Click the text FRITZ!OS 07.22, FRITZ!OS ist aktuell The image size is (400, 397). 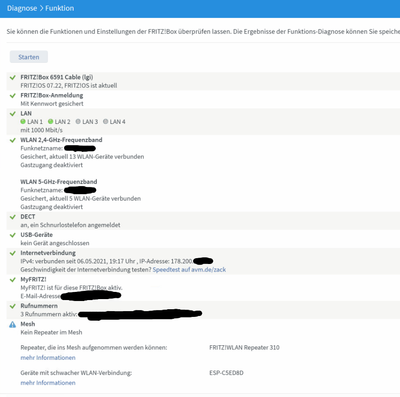69,85
